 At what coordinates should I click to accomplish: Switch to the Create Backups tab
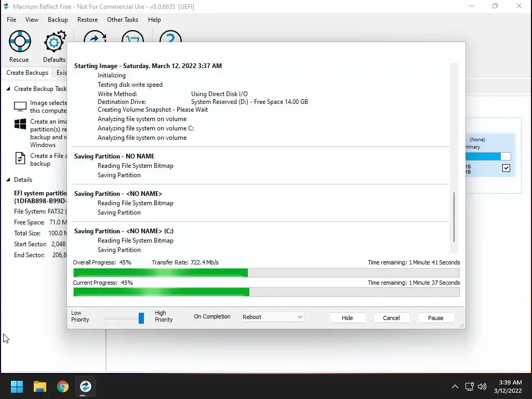pyautogui.click(x=27, y=73)
